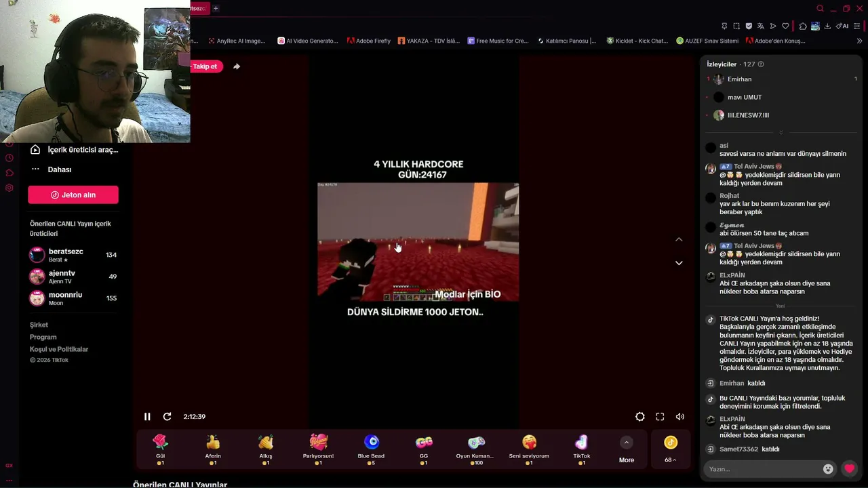Viewport: 868px width, 488px height.
Task: Share the live stream
Action: point(237,66)
